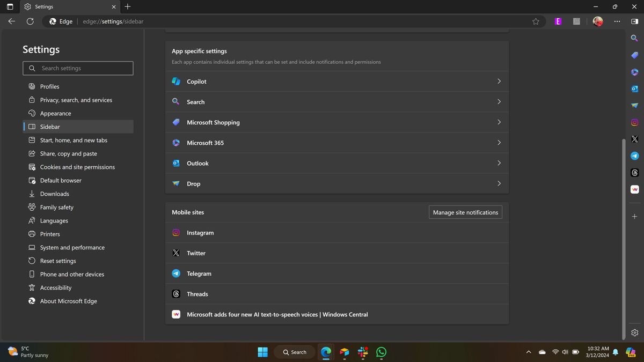Launch Copilot from the Windows taskbar

[x=344, y=352]
